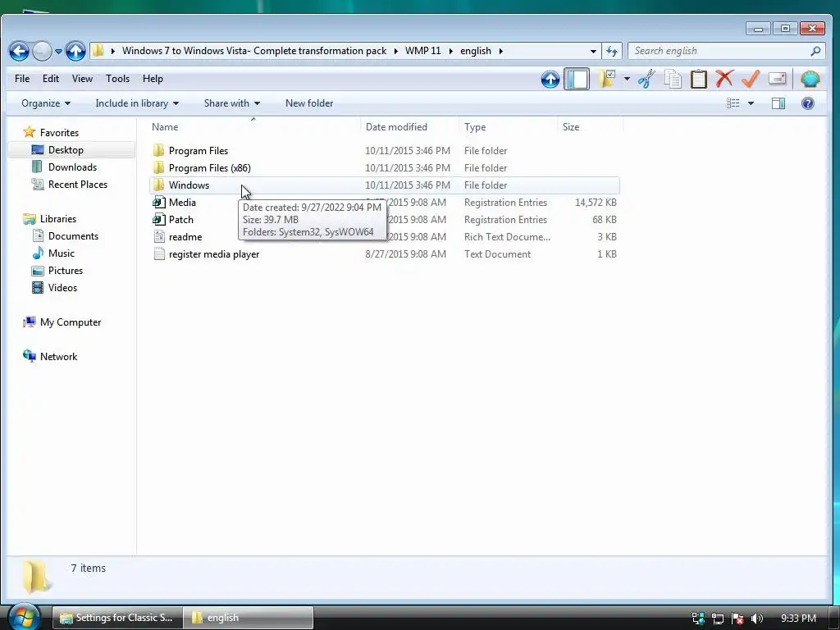This screenshot has width=840, height=630.
Task: Open the View menu
Action: [82, 79]
